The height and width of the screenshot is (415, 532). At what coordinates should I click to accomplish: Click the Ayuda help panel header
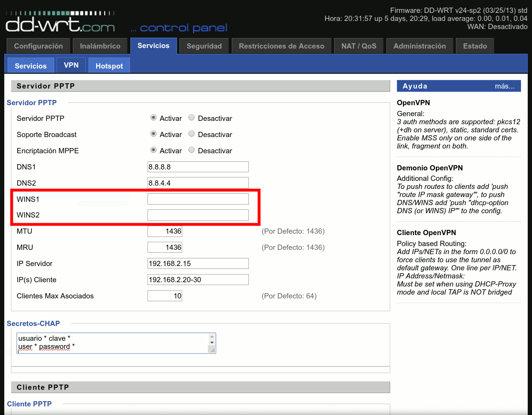(x=459, y=86)
